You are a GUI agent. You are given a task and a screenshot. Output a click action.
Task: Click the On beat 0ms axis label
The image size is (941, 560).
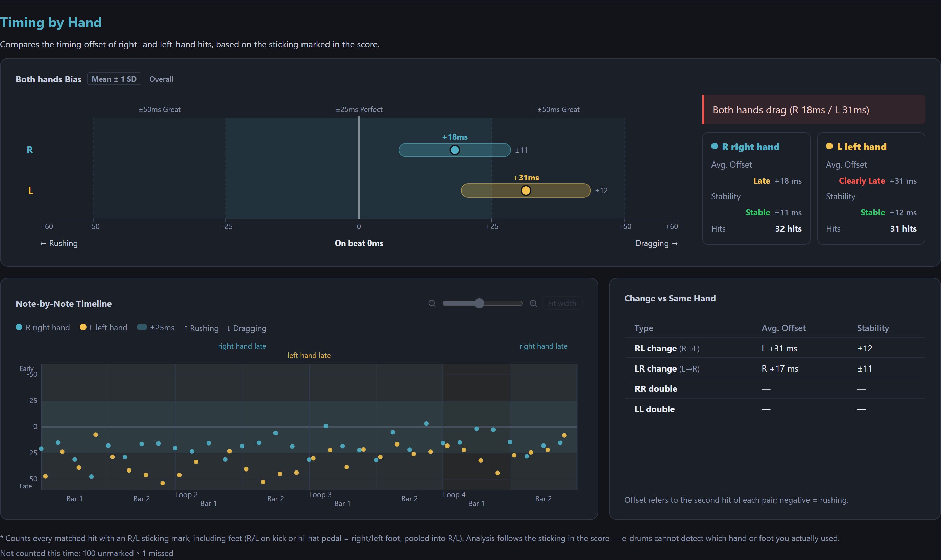tap(359, 243)
